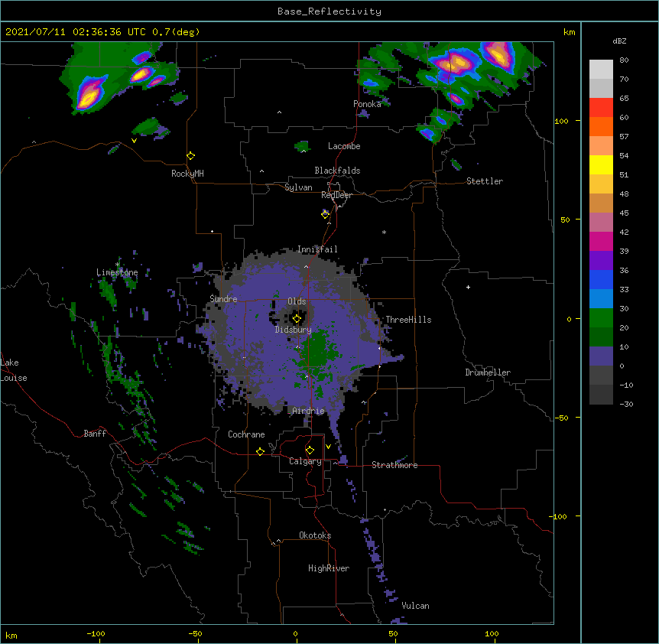Click the RedDeer city label
The height and width of the screenshot is (644, 659).
(336, 195)
